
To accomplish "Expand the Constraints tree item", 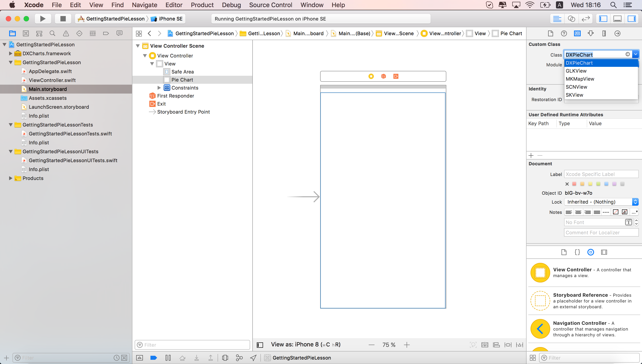I will click(x=159, y=88).
